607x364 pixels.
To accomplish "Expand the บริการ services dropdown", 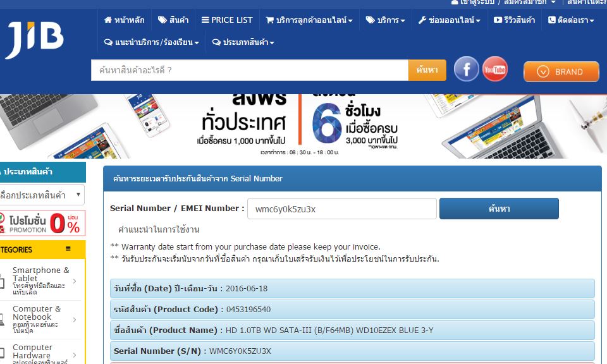I will pos(385,20).
